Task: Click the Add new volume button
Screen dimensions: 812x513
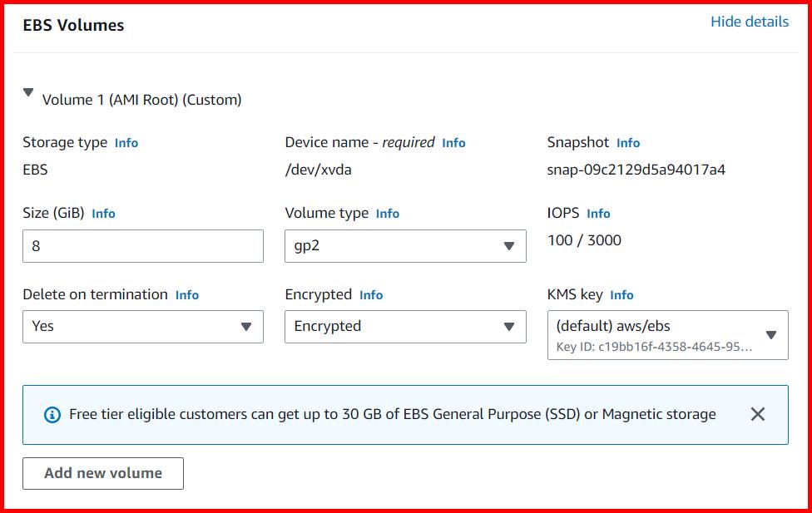Action: click(x=102, y=473)
